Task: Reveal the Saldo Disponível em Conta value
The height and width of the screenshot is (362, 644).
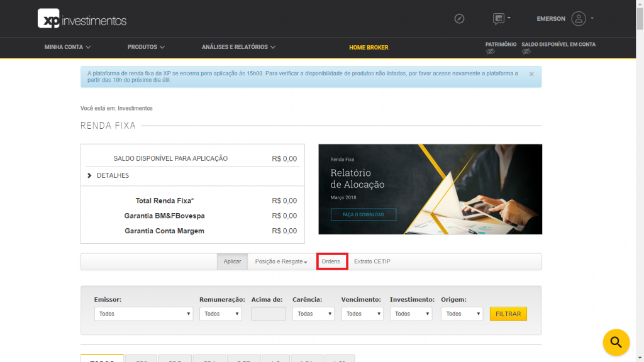Action: coord(526,52)
